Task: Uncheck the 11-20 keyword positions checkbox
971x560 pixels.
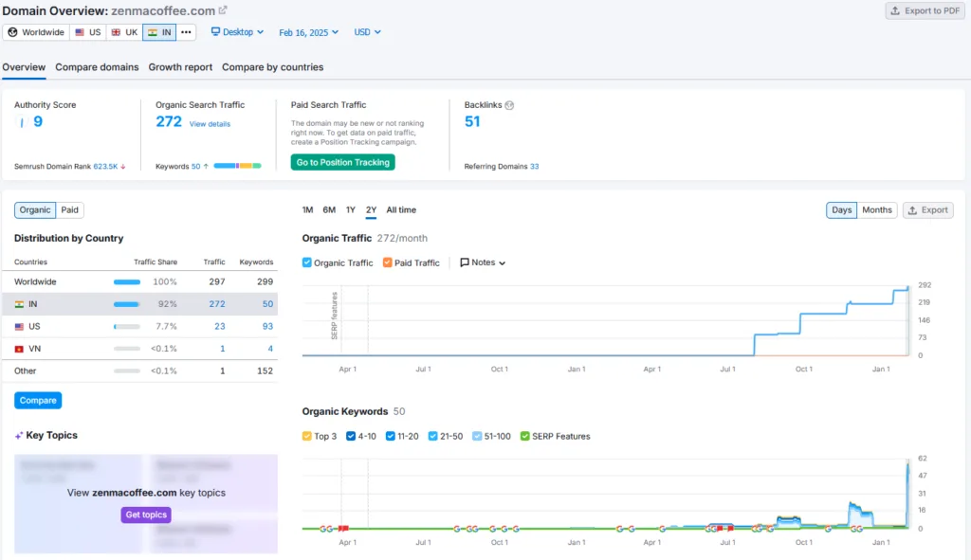Action: tap(390, 436)
